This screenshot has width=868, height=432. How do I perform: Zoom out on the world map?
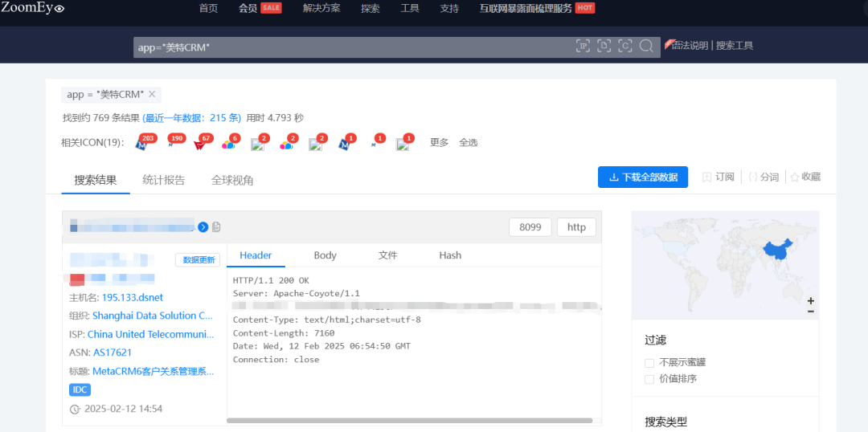(810, 312)
